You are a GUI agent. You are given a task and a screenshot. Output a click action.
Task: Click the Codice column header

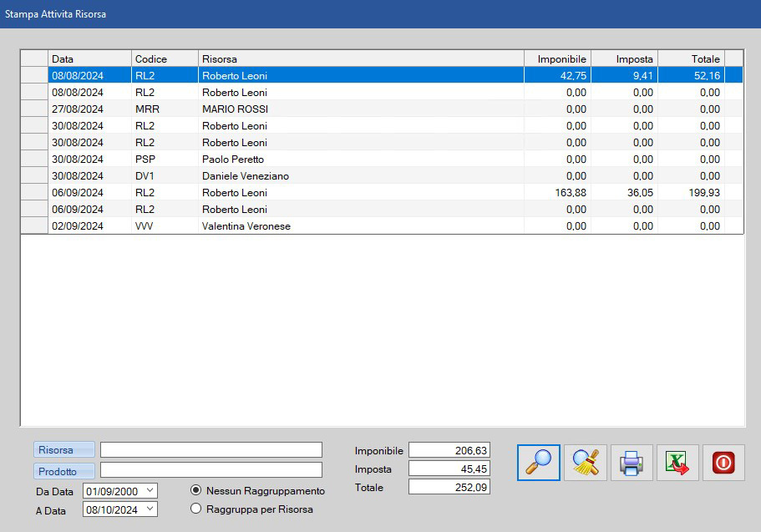164,58
